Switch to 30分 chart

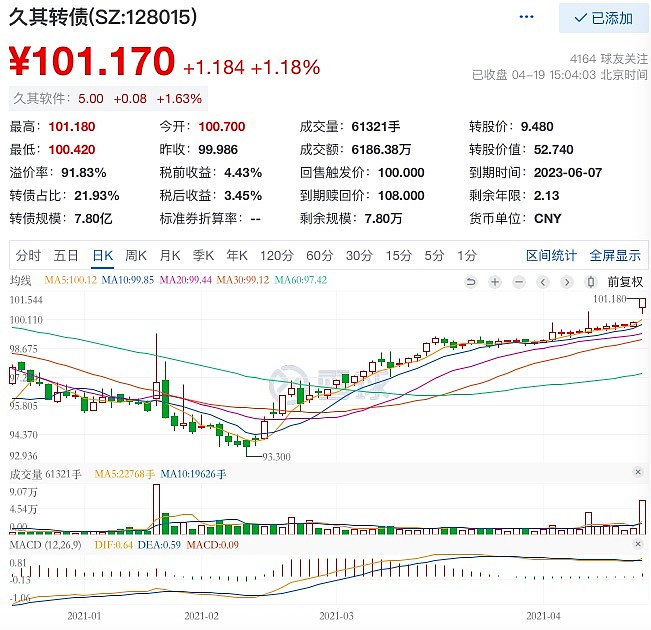click(360, 255)
